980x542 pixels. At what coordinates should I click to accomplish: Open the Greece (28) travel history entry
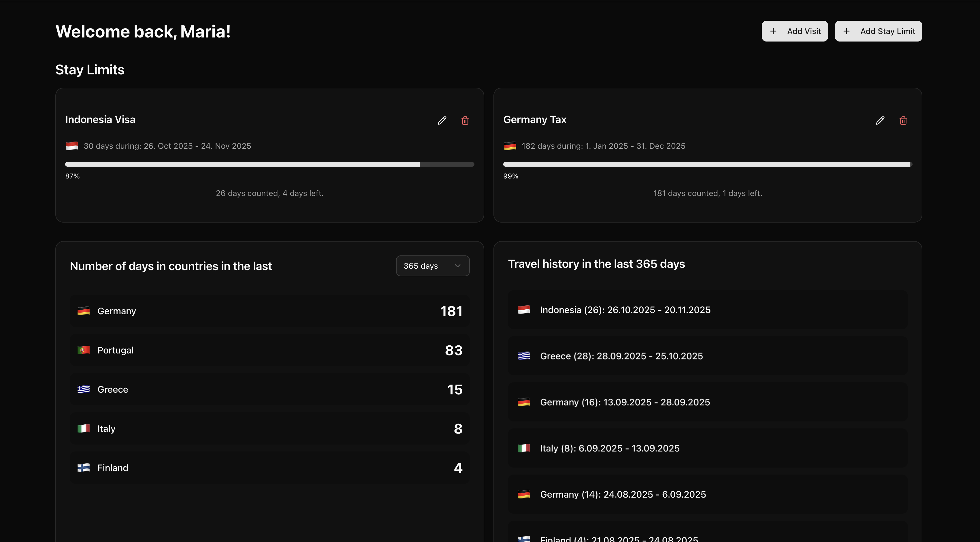tap(707, 356)
